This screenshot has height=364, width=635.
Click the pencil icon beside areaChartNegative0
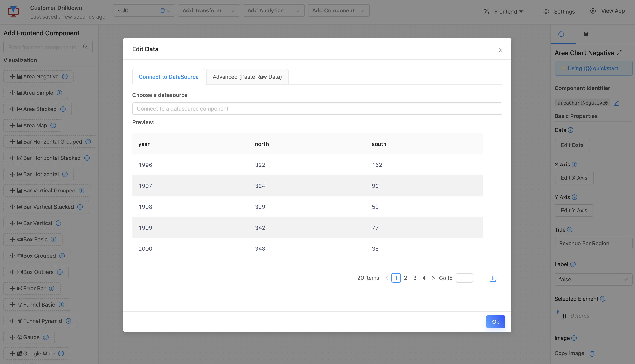(x=617, y=103)
